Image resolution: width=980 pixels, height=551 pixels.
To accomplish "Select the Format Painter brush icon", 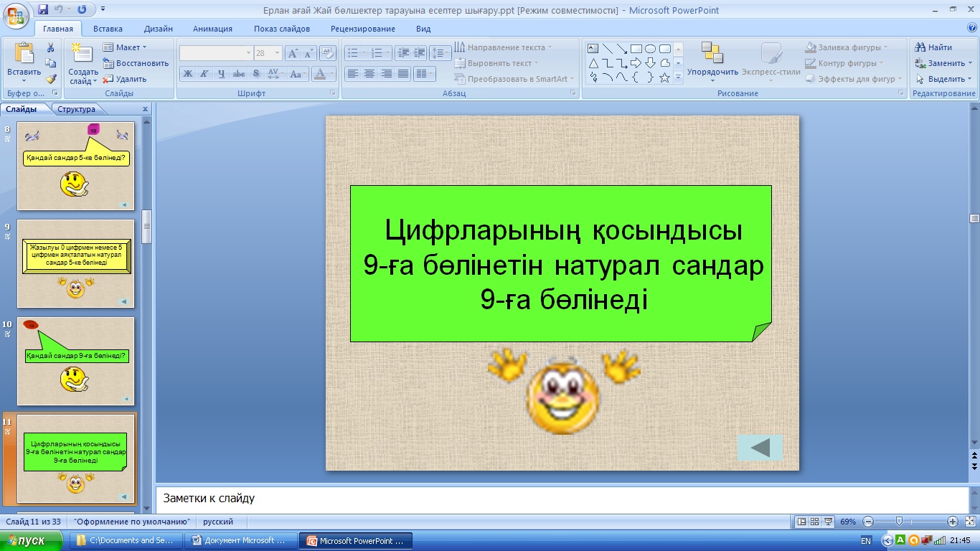I will (x=51, y=79).
